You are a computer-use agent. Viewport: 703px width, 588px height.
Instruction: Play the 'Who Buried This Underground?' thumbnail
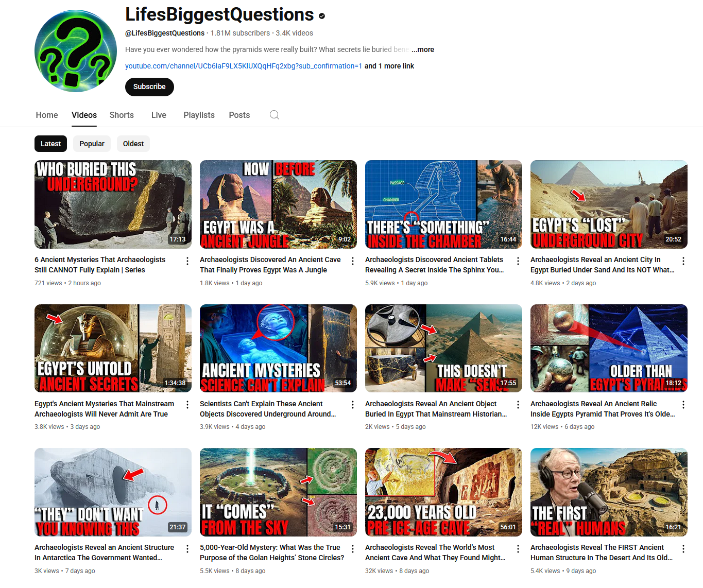113,204
